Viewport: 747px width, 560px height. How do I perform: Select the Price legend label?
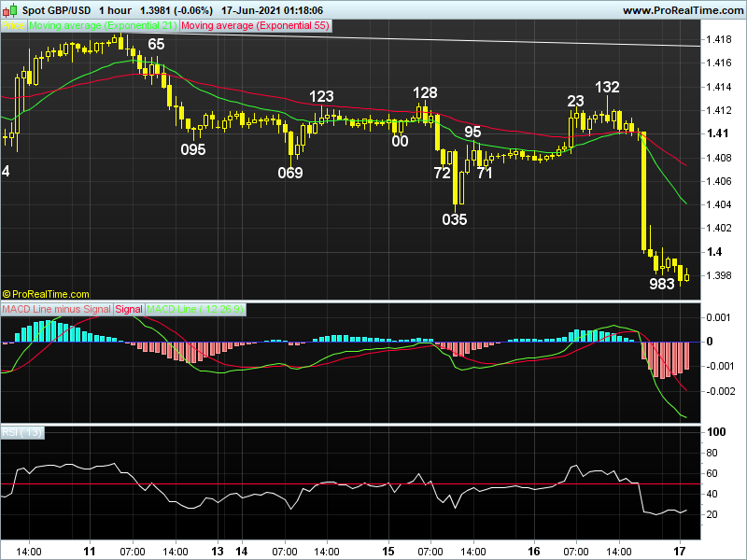(13, 26)
